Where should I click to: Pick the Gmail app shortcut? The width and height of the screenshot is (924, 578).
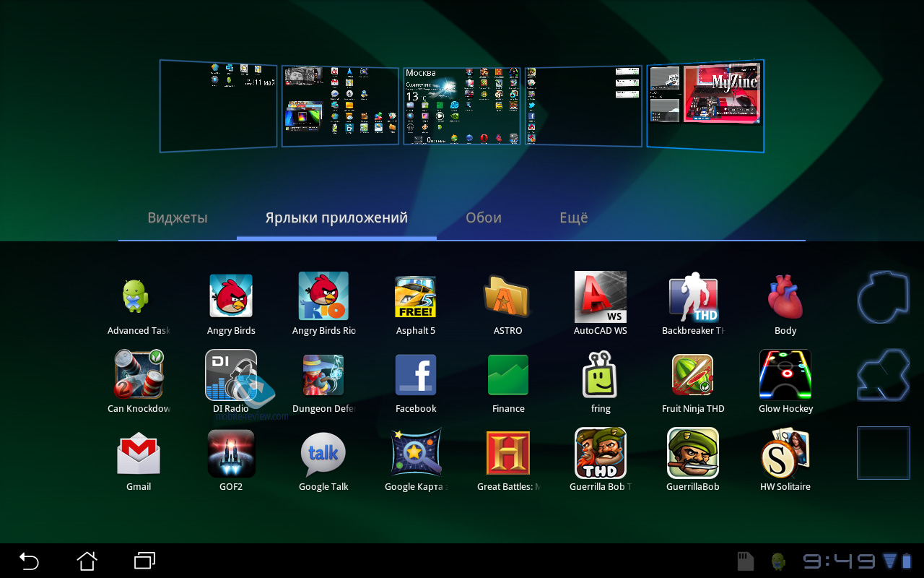pyautogui.click(x=139, y=452)
